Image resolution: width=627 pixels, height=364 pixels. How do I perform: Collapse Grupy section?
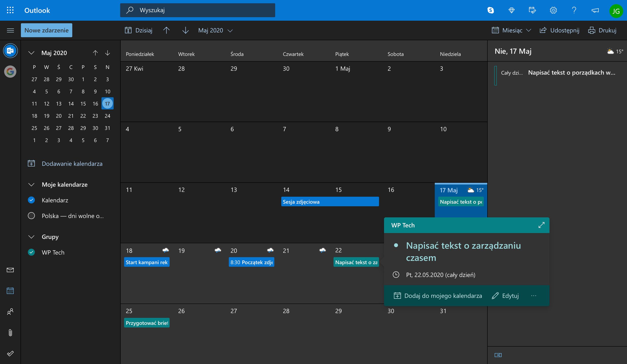31,237
